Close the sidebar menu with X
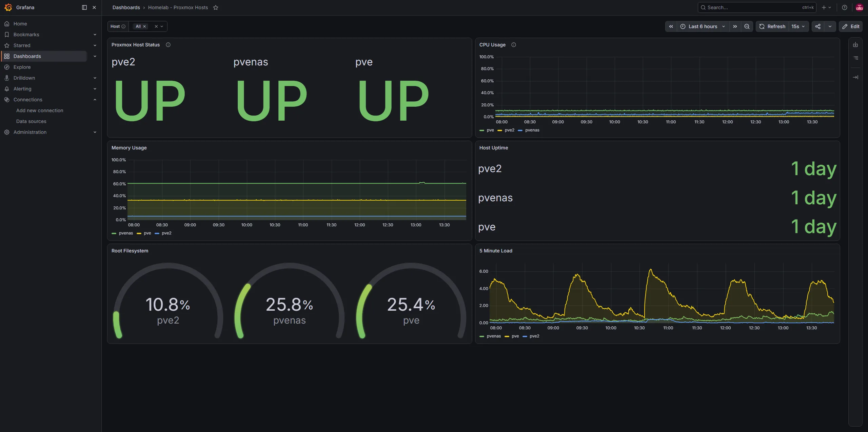This screenshot has height=432, width=868. [x=94, y=7]
